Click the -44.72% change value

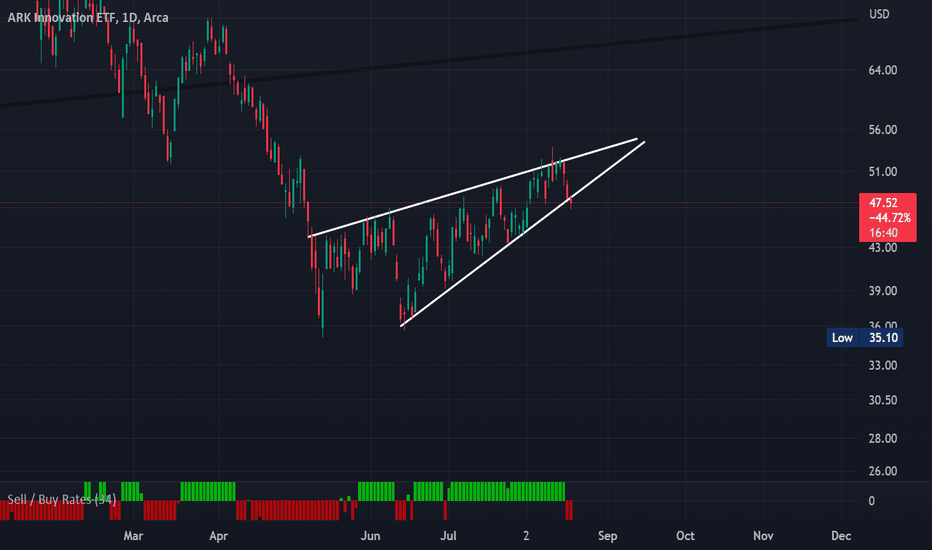889,218
